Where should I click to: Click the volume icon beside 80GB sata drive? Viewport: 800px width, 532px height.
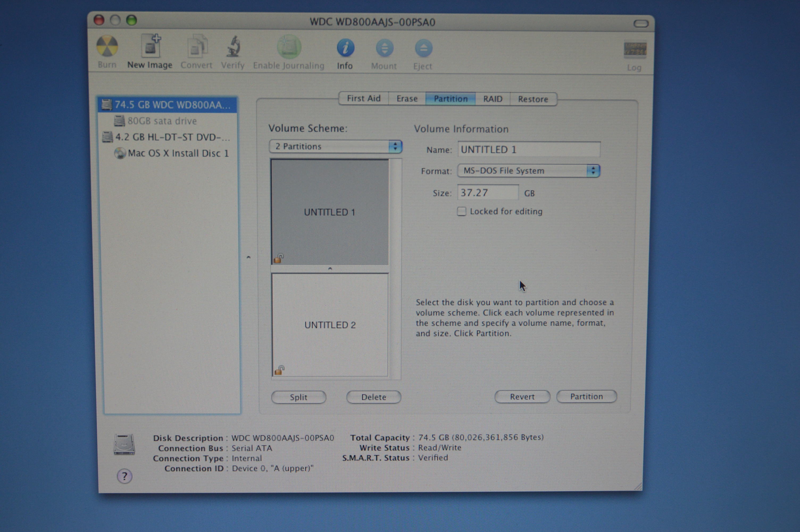pos(119,121)
